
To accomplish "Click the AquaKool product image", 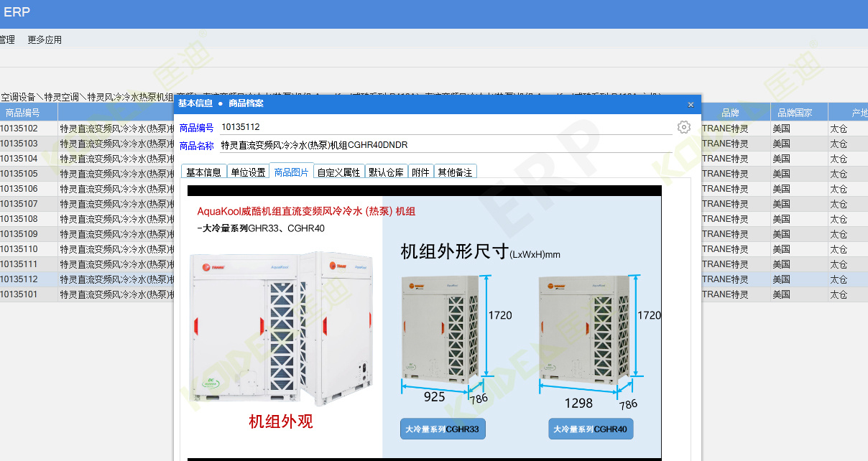I will 424,322.
